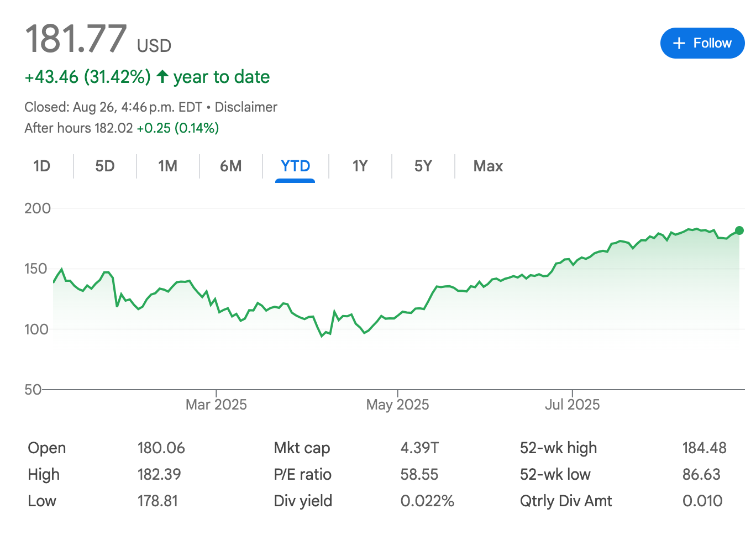Switch chart to 1Y view
The image size is (756, 535).
[360, 166]
